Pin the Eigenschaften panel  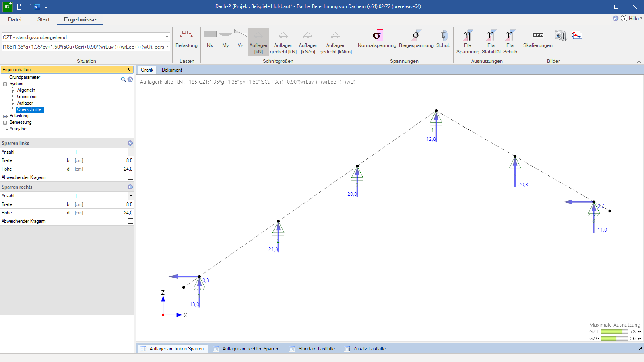[130, 69]
